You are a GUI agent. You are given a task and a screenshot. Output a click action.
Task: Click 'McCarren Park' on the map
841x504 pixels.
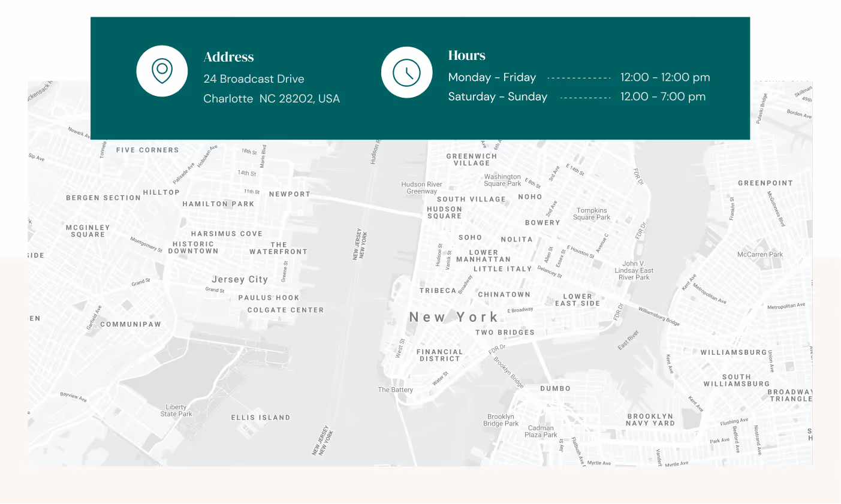point(760,255)
